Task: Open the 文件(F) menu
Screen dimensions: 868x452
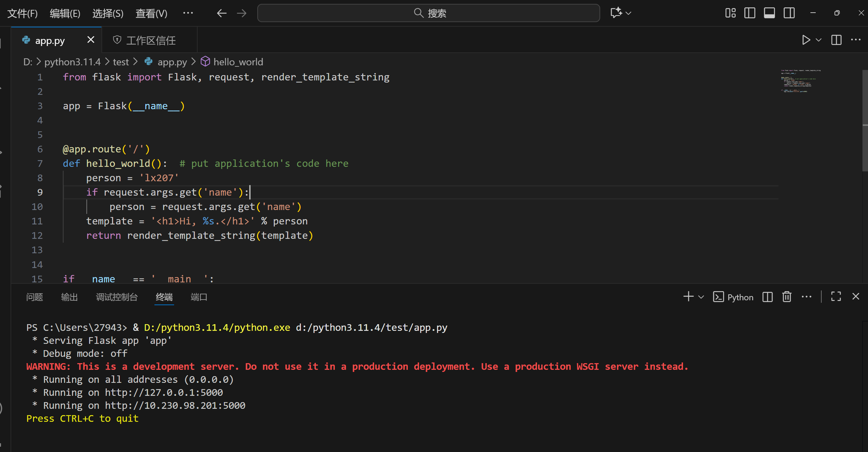Action: 22,13
